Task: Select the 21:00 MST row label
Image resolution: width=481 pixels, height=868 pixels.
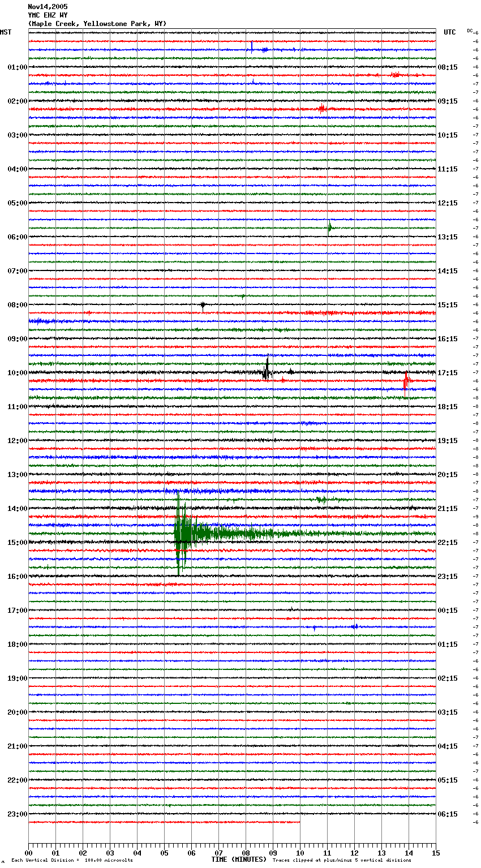Action: [18, 746]
